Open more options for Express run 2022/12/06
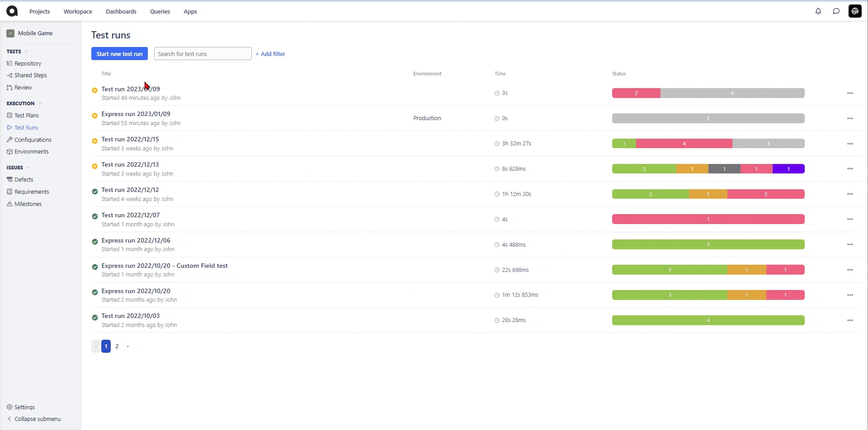This screenshot has height=430, width=868. 850,244
